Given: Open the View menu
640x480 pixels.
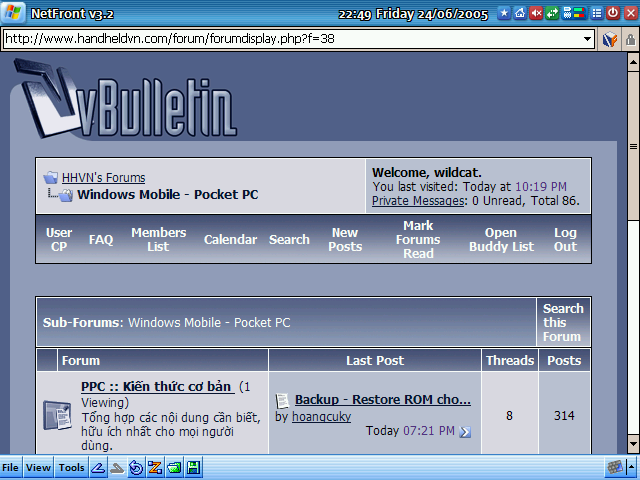Looking at the screenshot, I should coord(38,467).
